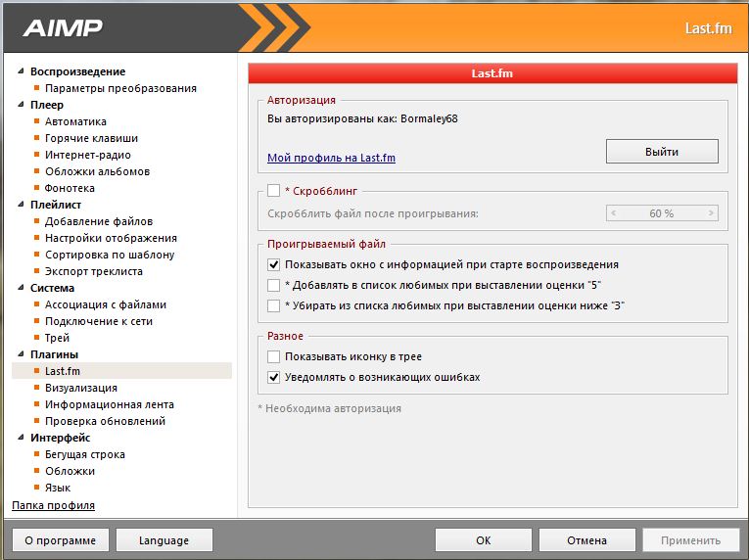Collapse the Система tree section
The height and width of the screenshot is (560, 749).
click(x=21, y=288)
